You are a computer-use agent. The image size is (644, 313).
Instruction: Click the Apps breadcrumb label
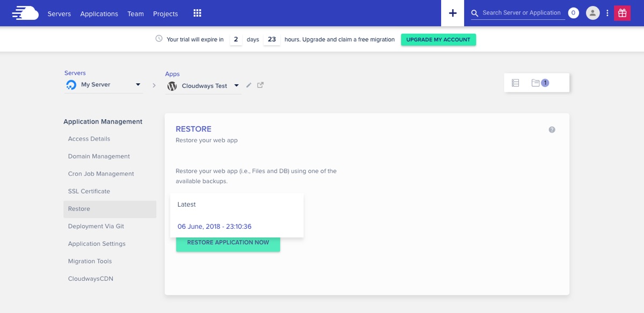pos(172,74)
